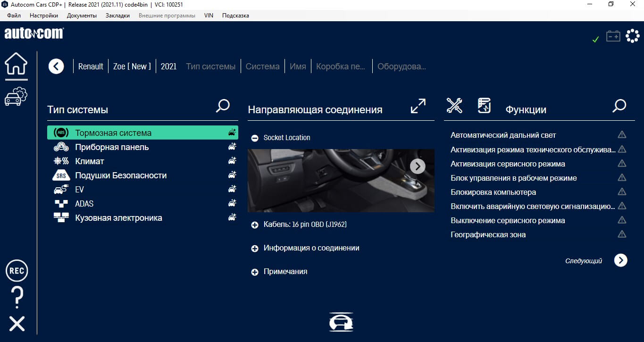Click car icon at right of Климат row
Viewport: 644px width, 342px height.
[x=232, y=161]
